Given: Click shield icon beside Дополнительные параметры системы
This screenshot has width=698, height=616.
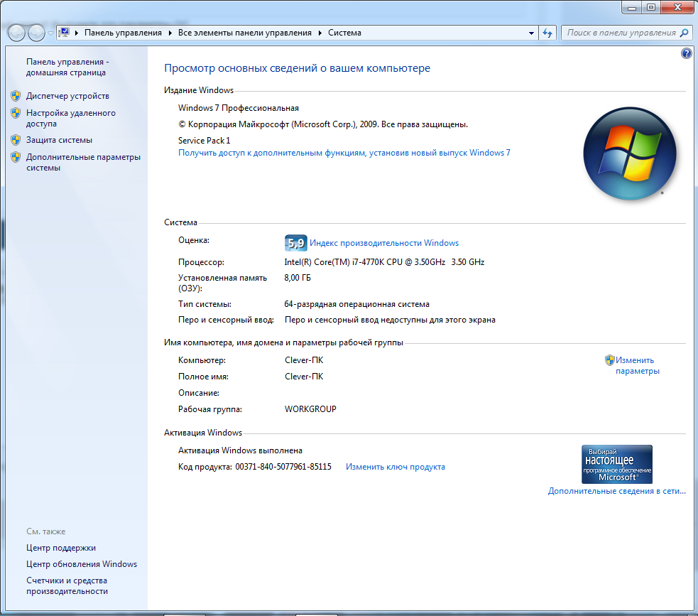Looking at the screenshot, I should [x=16, y=157].
